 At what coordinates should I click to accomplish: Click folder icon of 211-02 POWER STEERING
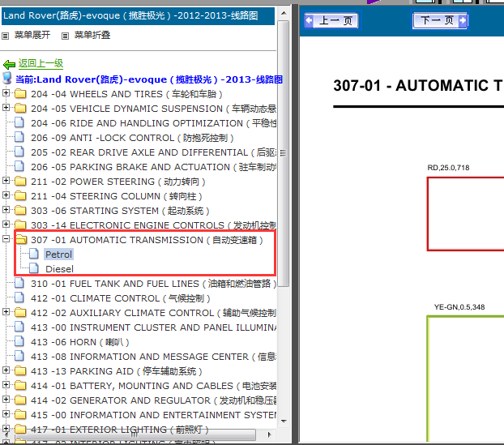point(20,181)
